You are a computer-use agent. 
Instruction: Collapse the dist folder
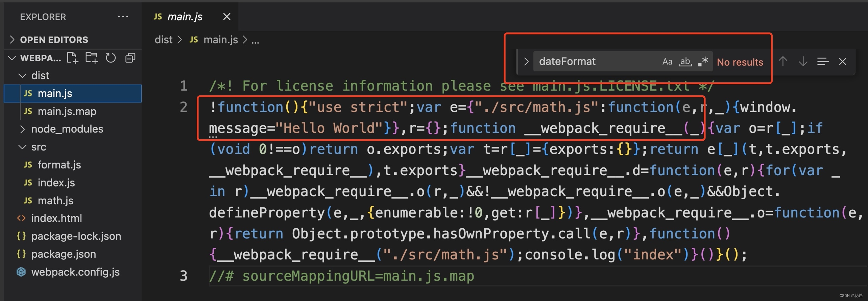pos(72,75)
